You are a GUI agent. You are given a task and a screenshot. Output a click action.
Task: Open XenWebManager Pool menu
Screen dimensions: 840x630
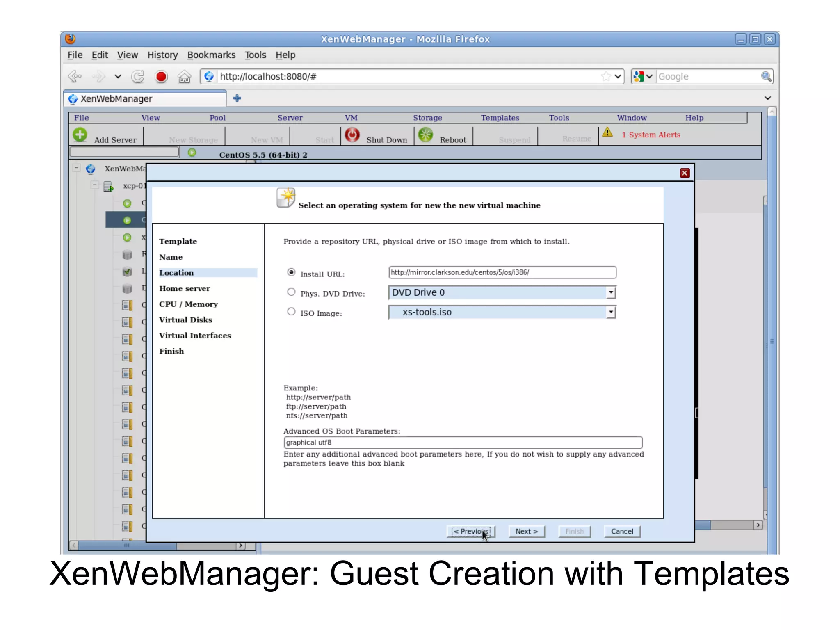coord(217,118)
